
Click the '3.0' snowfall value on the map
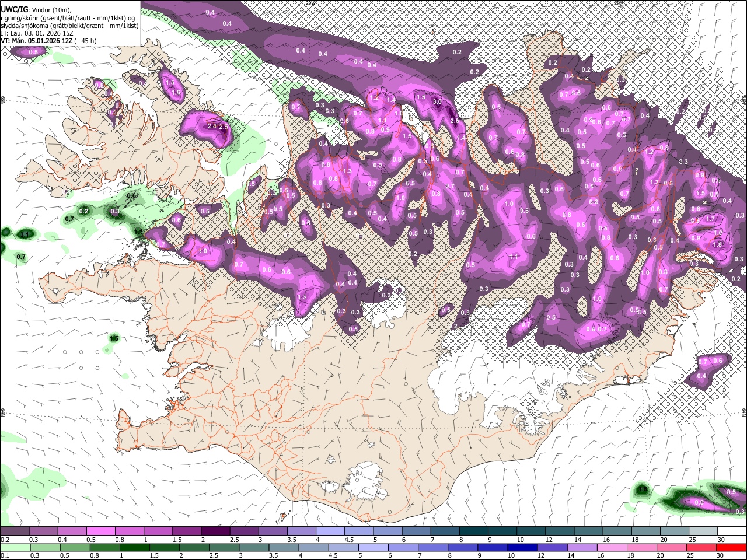pyautogui.click(x=438, y=101)
